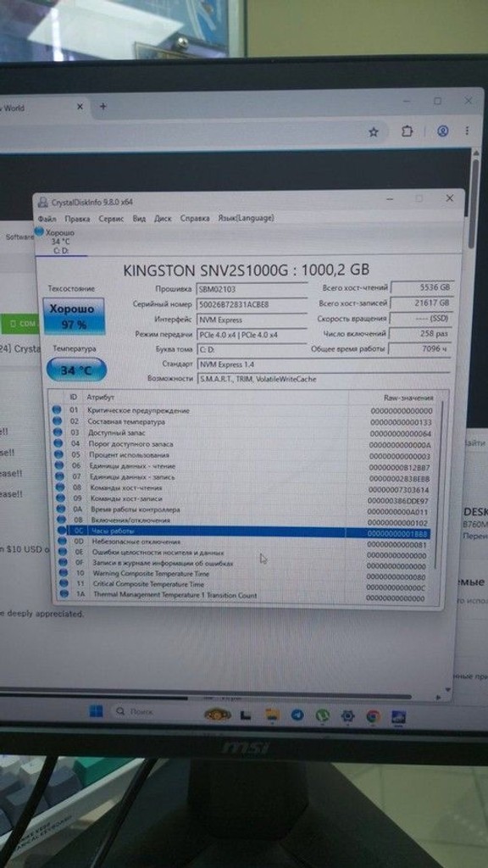Screen dimensions: 488x868
Task: Select row 0F Записи в журнале ошибок
Action: 242,564
